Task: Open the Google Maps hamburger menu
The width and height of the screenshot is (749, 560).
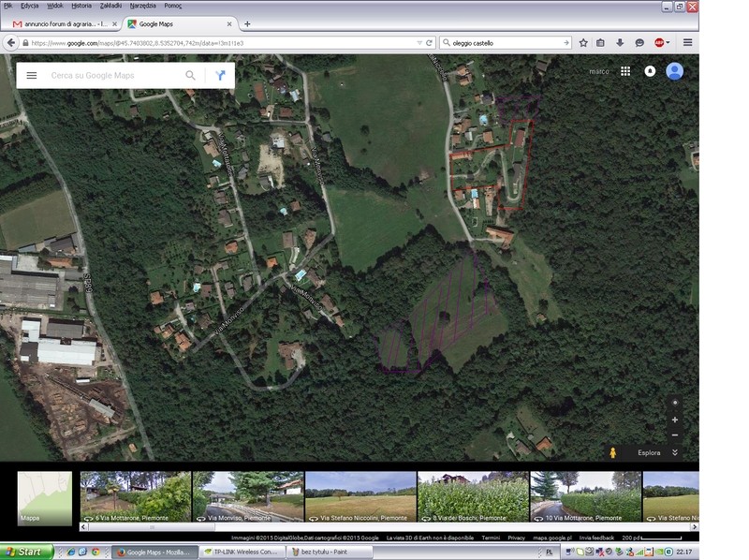Action: (x=32, y=76)
